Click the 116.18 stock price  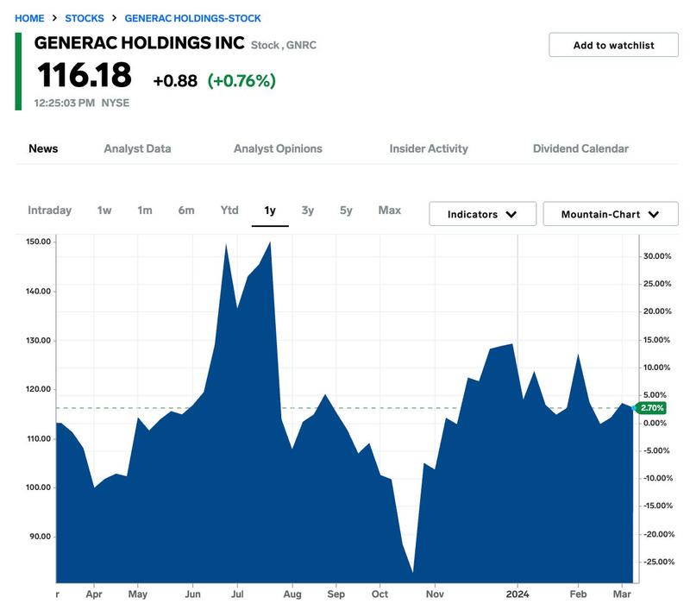pos(84,75)
